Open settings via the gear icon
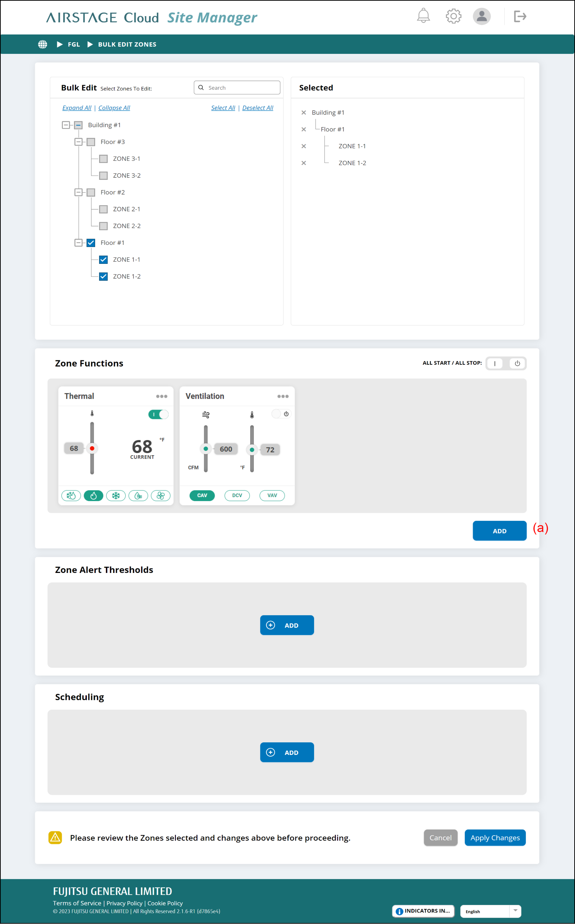The width and height of the screenshot is (575, 924). [x=453, y=16]
